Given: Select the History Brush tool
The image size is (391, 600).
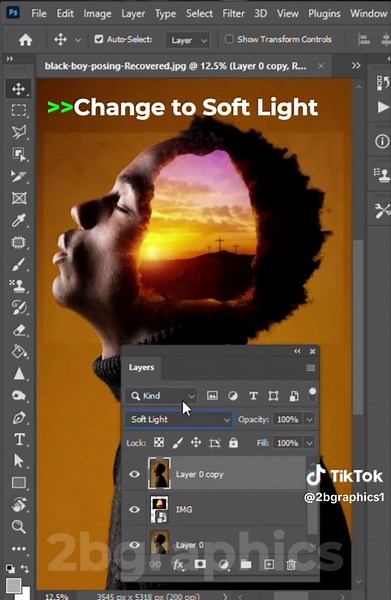Looking at the screenshot, I should (18, 308).
